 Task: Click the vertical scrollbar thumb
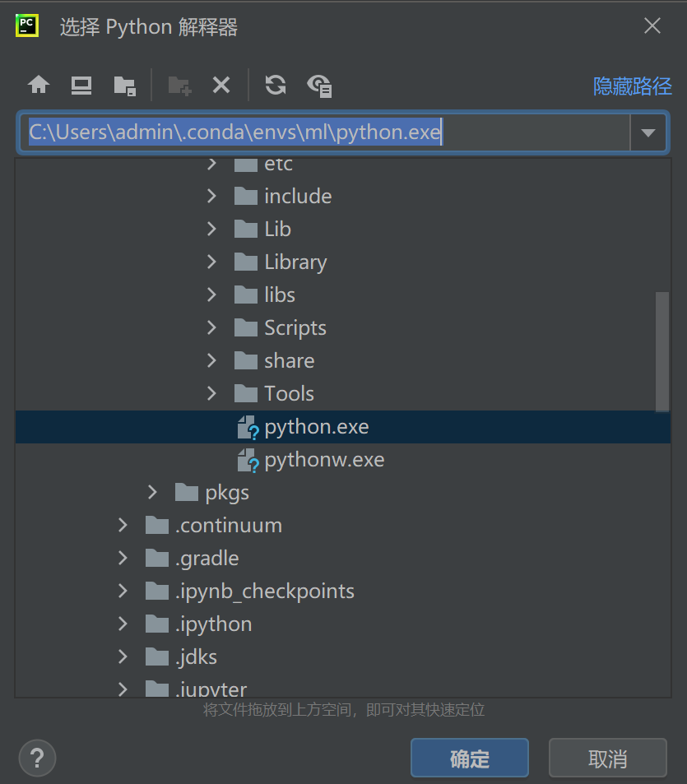(x=662, y=351)
